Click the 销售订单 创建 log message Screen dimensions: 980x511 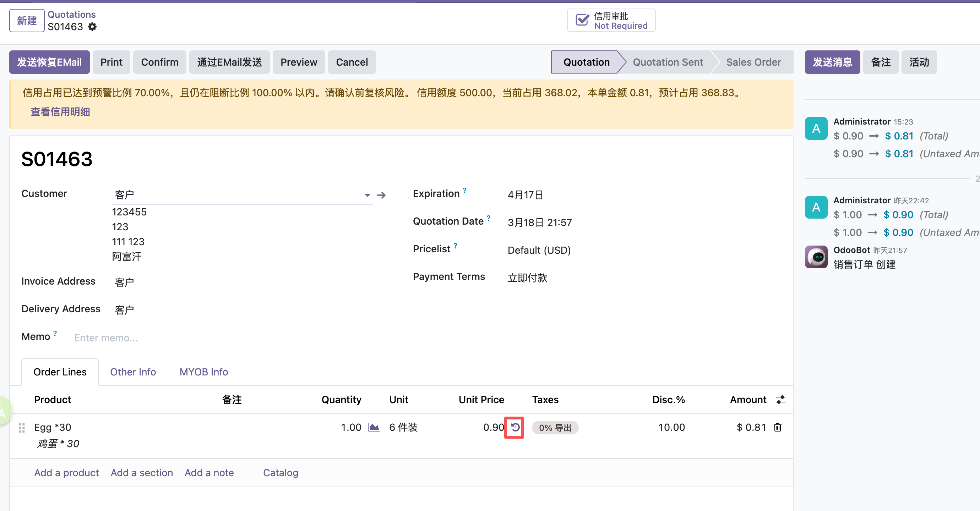click(864, 264)
